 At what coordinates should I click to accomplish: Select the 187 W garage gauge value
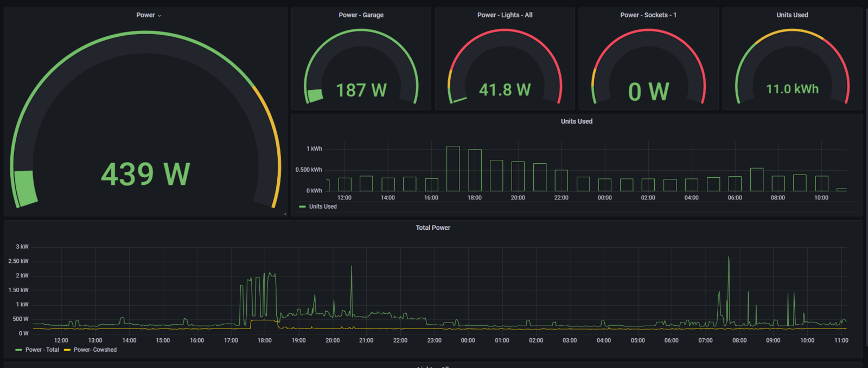pyautogui.click(x=361, y=90)
